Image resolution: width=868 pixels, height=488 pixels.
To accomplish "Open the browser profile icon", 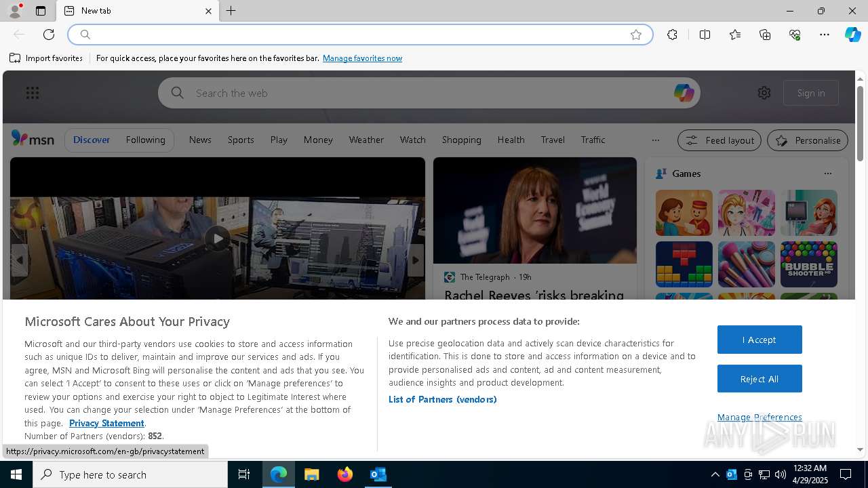I will 15,11.
